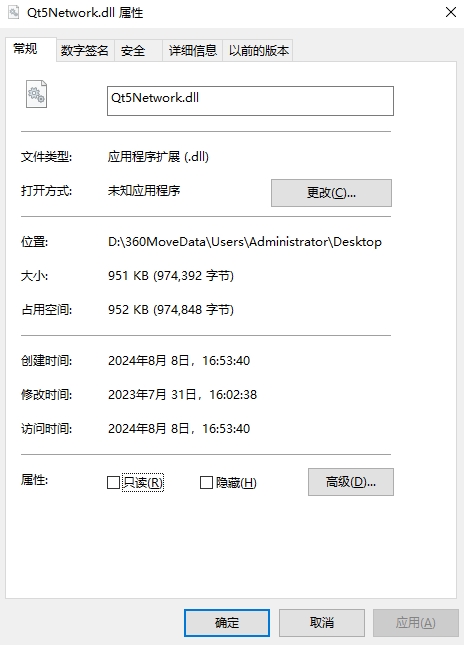Open the 安全 tab

click(138, 51)
